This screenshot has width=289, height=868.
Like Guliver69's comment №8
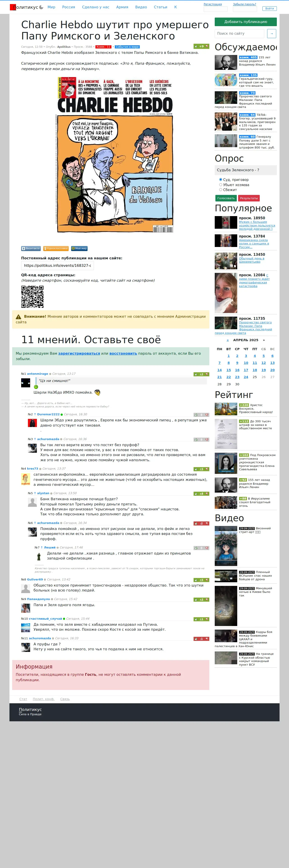pyautogui.click(x=196, y=580)
